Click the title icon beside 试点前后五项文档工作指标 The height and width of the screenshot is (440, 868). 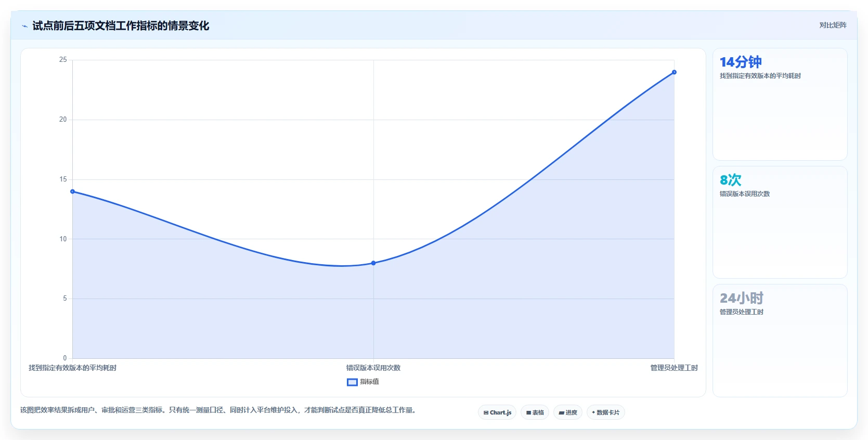(24, 26)
